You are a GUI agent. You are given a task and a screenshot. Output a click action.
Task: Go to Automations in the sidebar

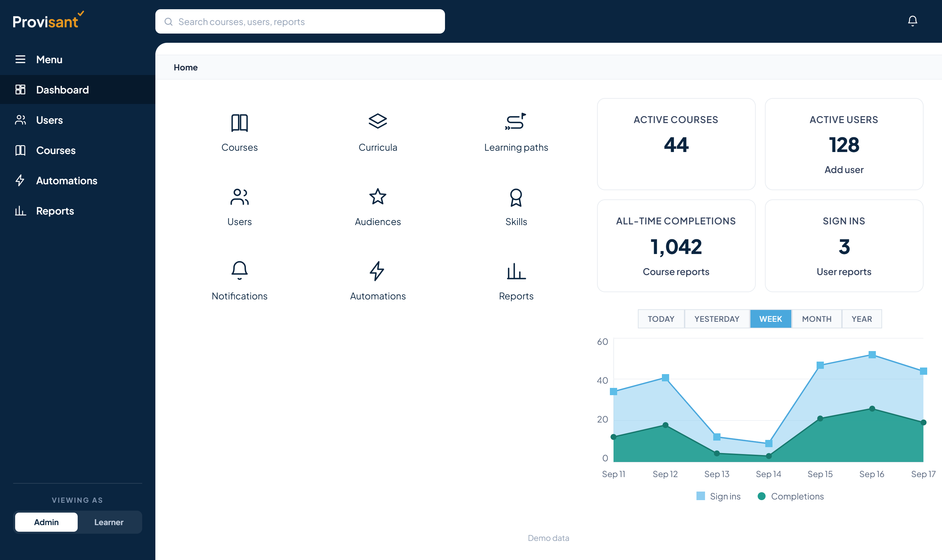click(x=77, y=180)
